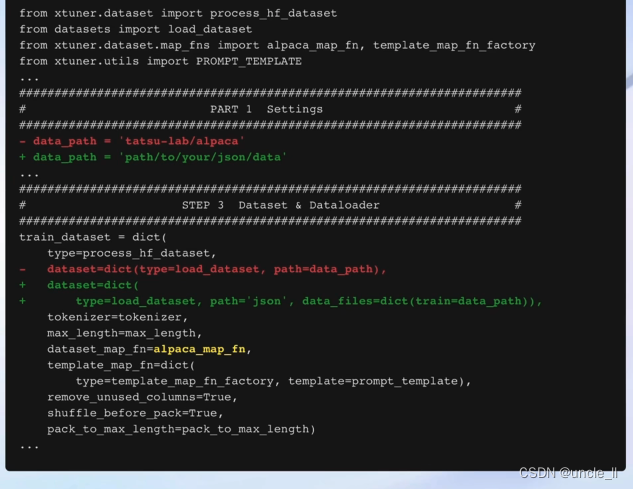
Task: Click the 'from datasets import load_dataset' line
Action: [136, 29]
